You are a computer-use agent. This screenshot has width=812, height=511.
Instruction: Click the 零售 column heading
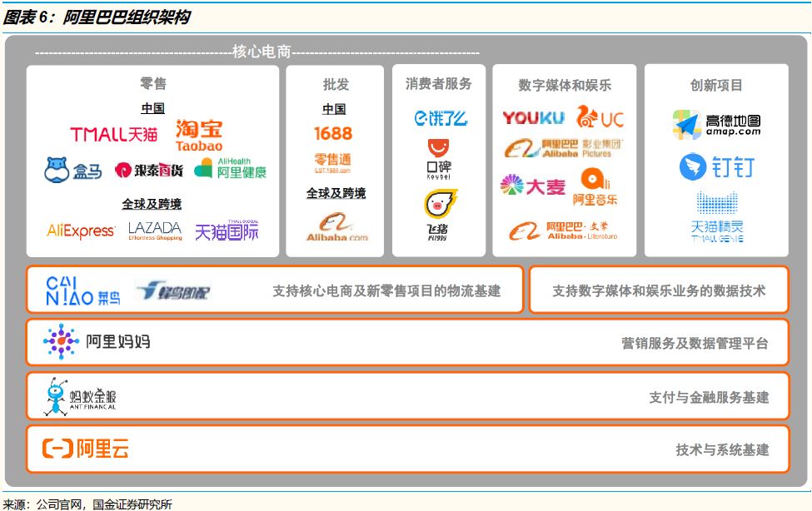(152, 83)
